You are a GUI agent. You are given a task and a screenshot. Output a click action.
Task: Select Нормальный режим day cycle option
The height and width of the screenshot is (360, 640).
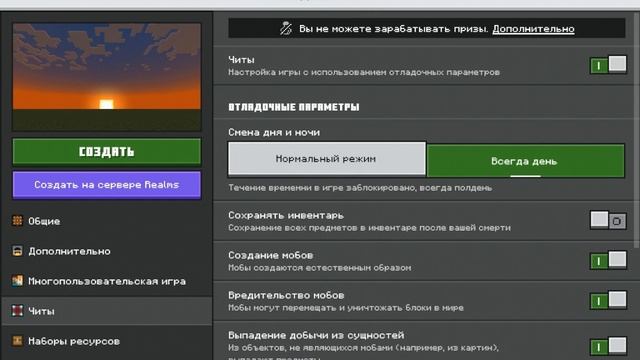[x=327, y=159]
